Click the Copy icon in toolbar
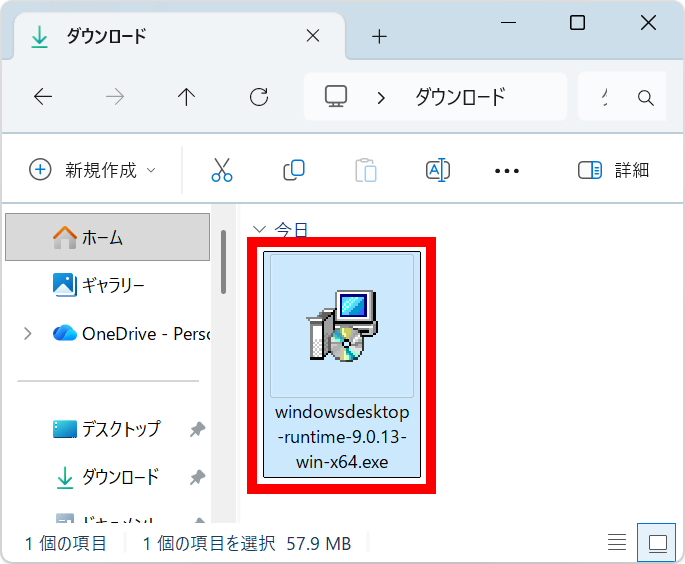Viewport: 685px width, 564px height. 294,170
